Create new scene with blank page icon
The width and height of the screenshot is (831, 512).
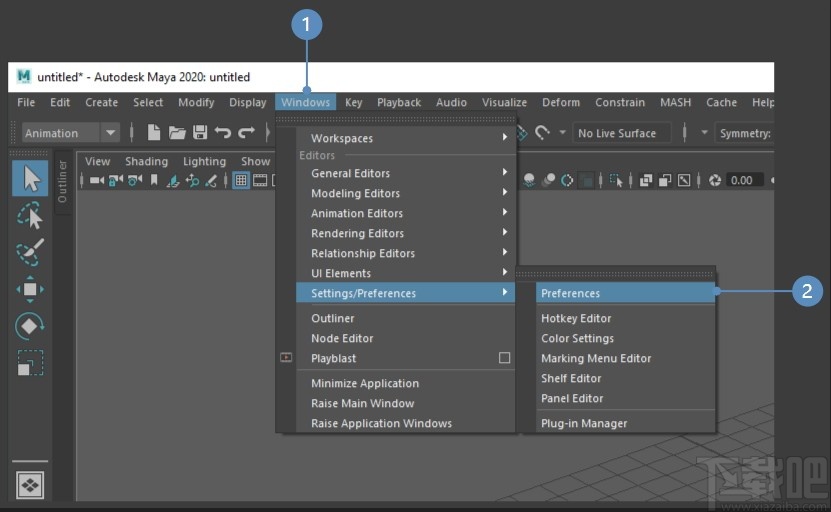coord(154,133)
